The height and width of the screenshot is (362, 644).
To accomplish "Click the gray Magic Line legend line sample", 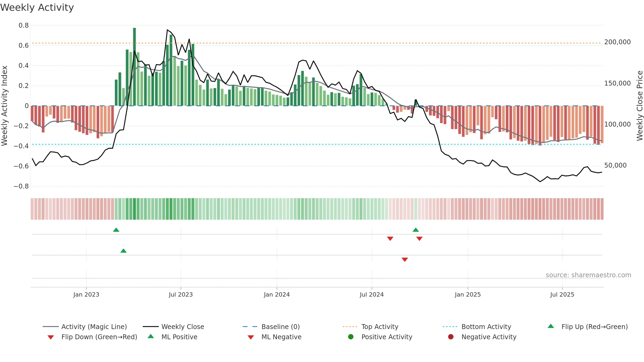I will pos(50,327).
